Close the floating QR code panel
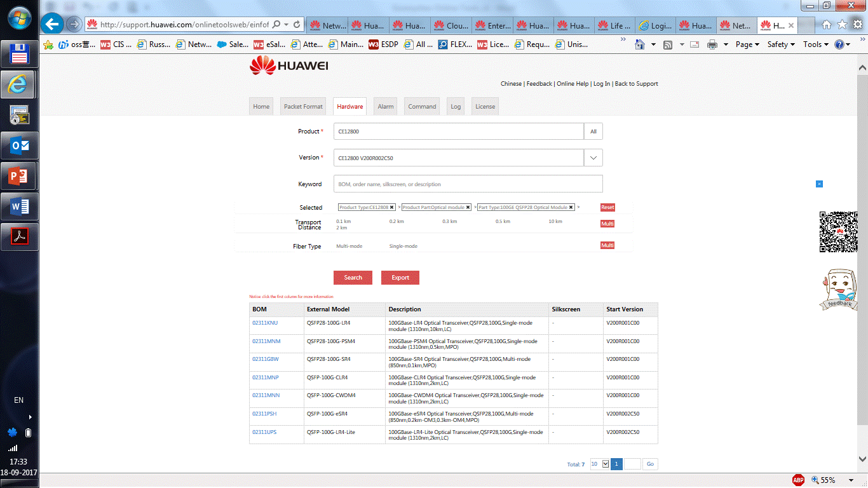Image resolution: width=868 pixels, height=488 pixels. click(x=819, y=184)
